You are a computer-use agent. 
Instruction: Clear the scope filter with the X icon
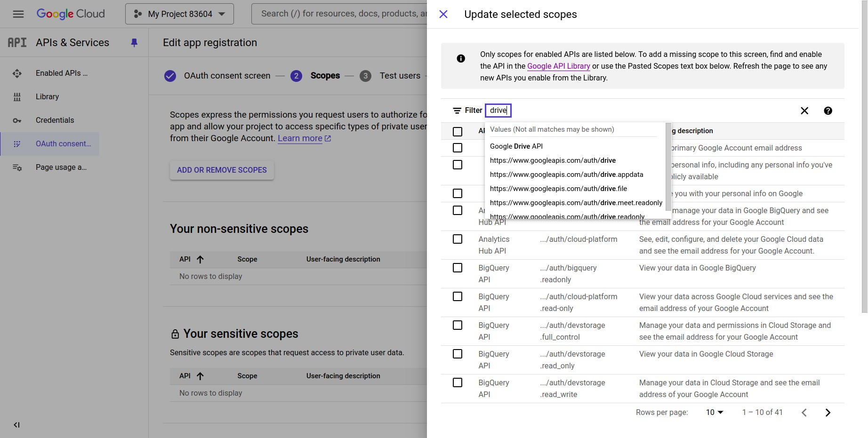(804, 111)
